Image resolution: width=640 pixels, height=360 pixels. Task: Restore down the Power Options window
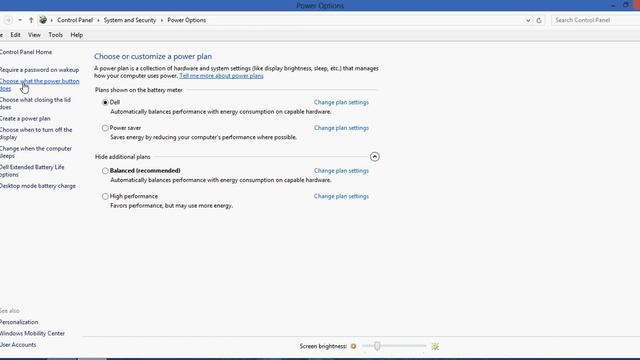click(625, 5)
